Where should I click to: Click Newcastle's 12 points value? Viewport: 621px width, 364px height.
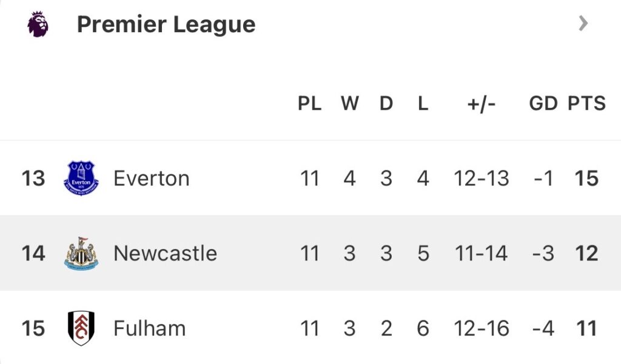pyautogui.click(x=586, y=253)
